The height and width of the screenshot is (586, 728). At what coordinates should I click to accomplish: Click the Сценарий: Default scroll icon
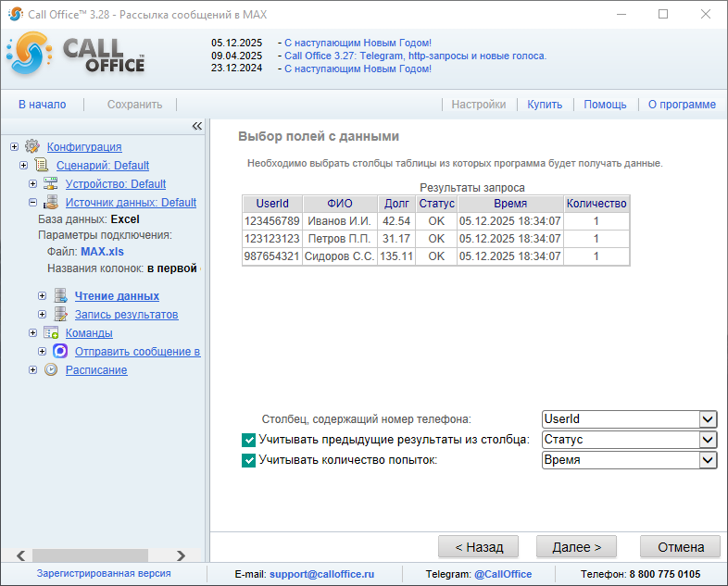[x=42, y=165]
